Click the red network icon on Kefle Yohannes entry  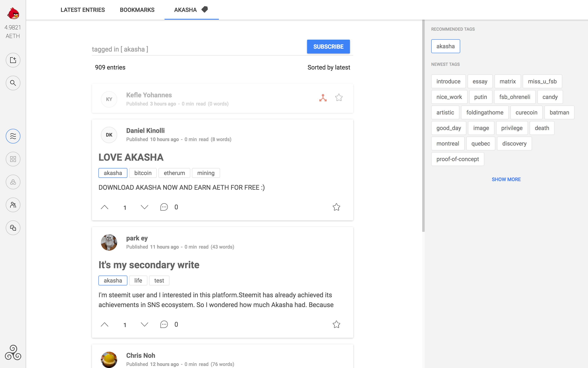323,98
